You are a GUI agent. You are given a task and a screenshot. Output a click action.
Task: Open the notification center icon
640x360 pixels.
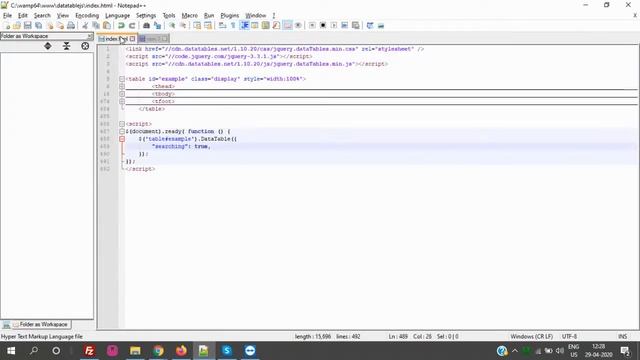[624, 351]
